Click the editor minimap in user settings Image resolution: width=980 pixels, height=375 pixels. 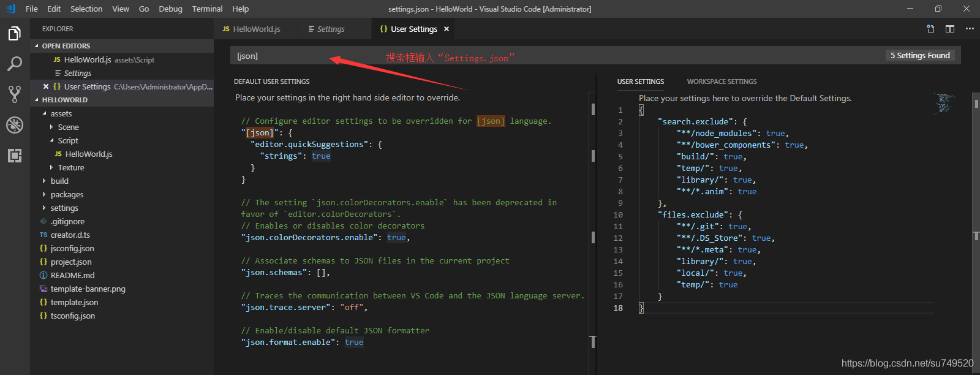coord(944,103)
